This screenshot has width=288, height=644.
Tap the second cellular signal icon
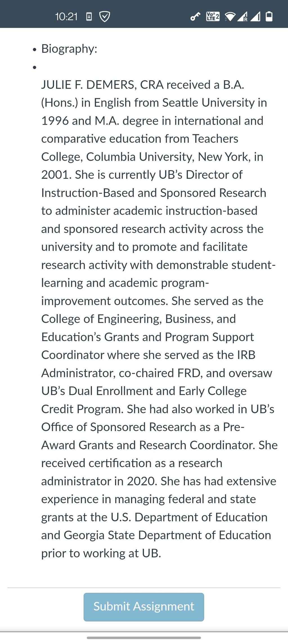tap(255, 17)
